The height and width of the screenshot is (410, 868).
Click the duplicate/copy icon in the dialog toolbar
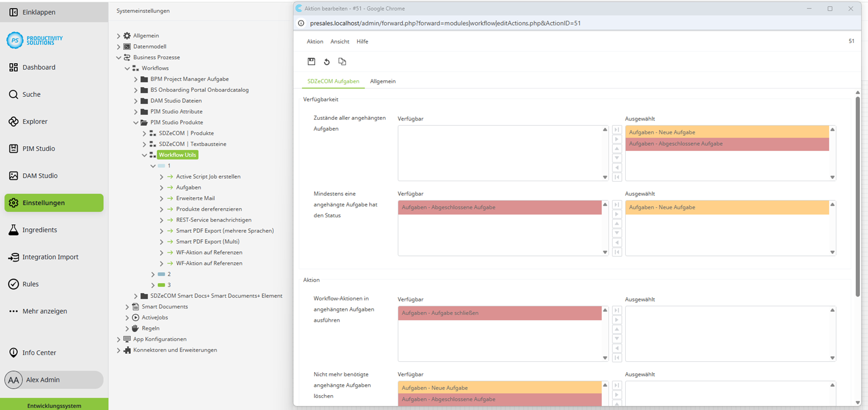(x=342, y=61)
